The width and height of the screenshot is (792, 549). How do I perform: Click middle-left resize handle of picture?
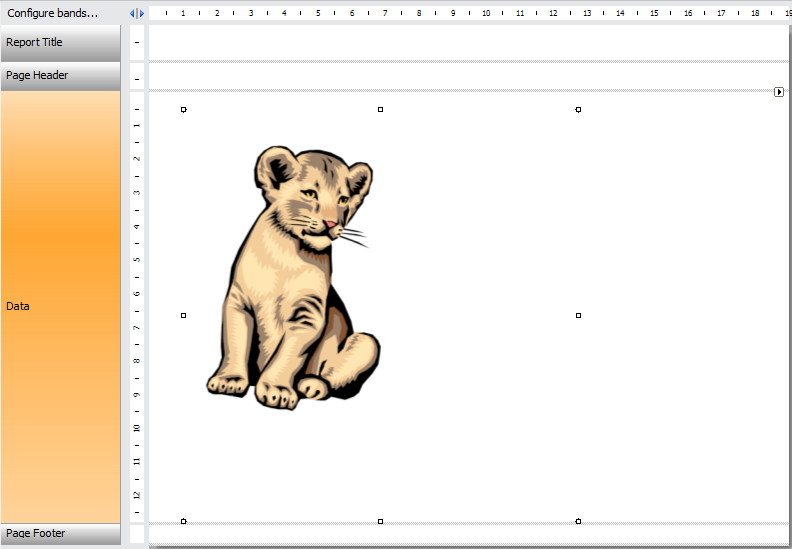coord(183,316)
